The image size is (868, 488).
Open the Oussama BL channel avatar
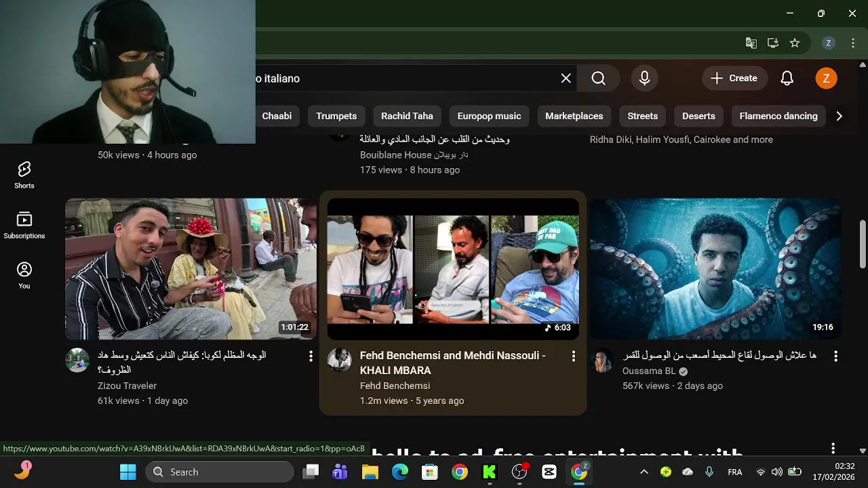coord(602,360)
